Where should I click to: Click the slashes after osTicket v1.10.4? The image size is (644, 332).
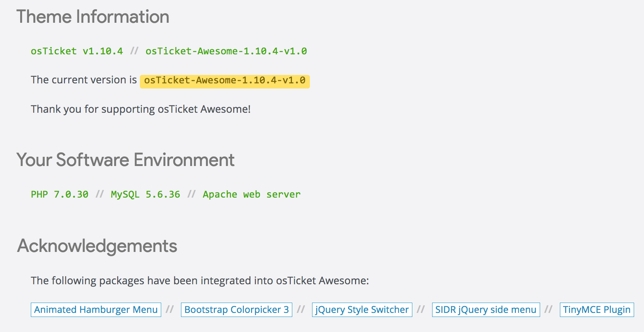click(x=134, y=51)
